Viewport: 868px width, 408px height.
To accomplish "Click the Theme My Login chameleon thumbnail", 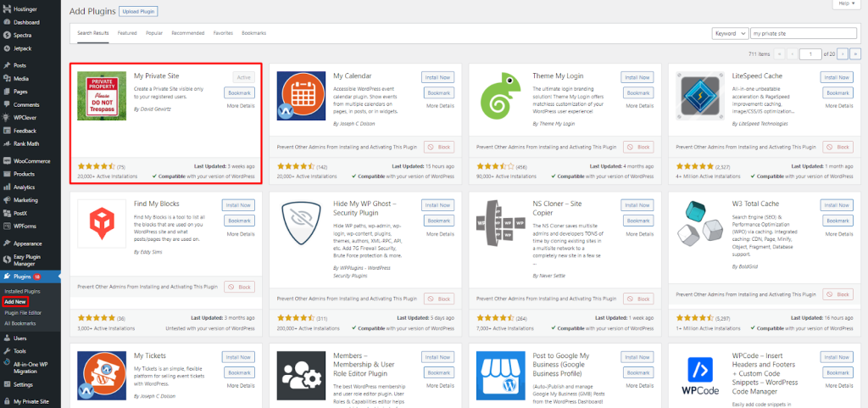I will point(500,95).
